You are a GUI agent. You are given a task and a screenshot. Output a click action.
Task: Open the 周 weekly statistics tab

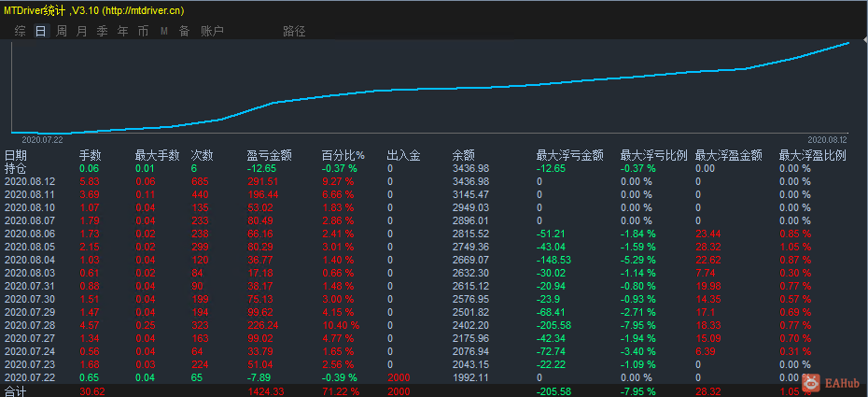pos(62,32)
